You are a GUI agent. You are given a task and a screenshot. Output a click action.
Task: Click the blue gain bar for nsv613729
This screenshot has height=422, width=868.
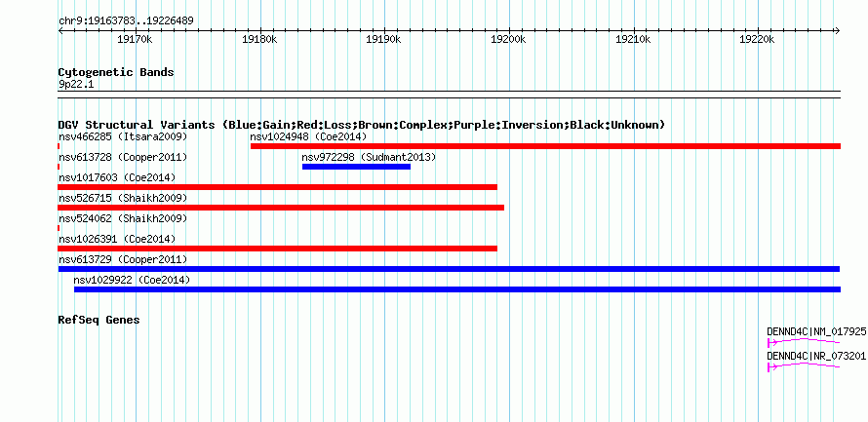[449, 269]
